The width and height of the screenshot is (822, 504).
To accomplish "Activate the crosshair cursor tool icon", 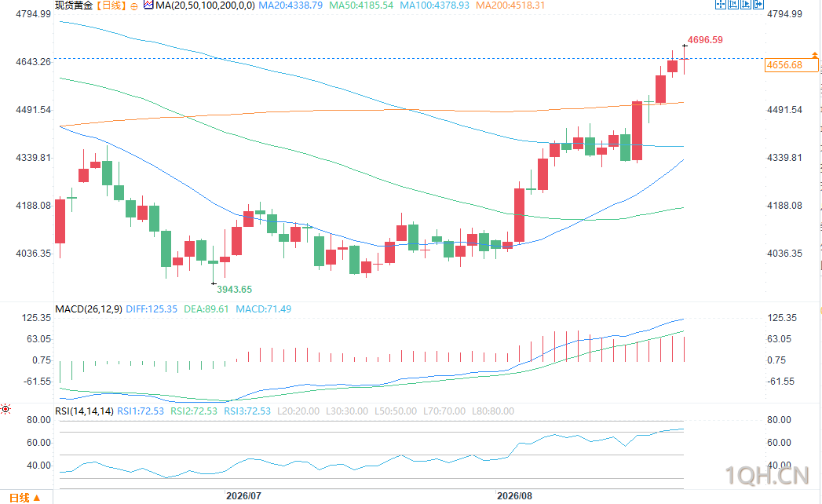I will tap(721, 4).
